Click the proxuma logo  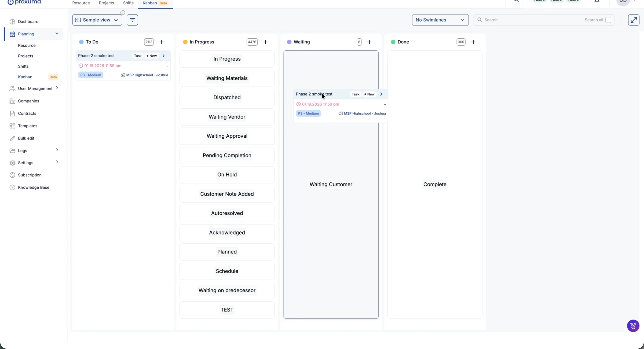click(x=25, y=2)
